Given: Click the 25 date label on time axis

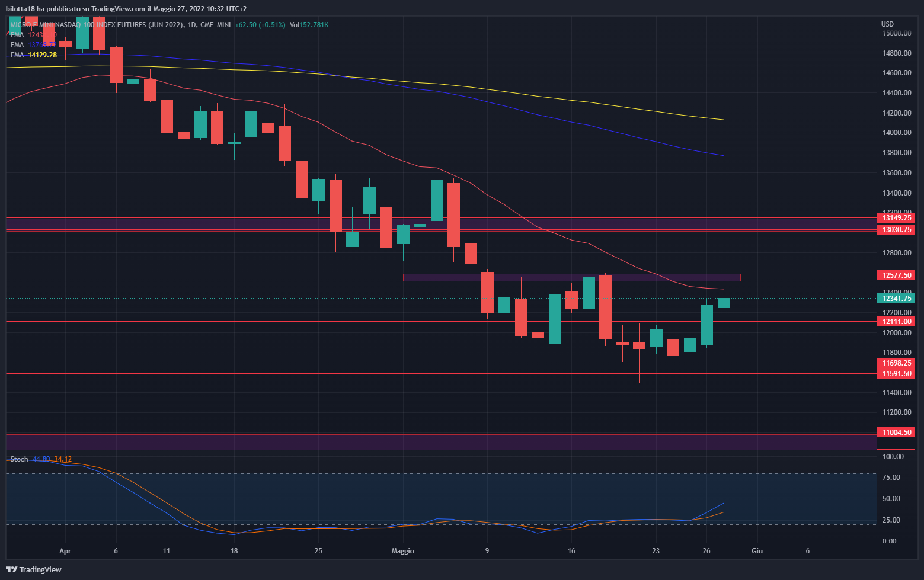Looking at the screenshot, I should [318, 551].
